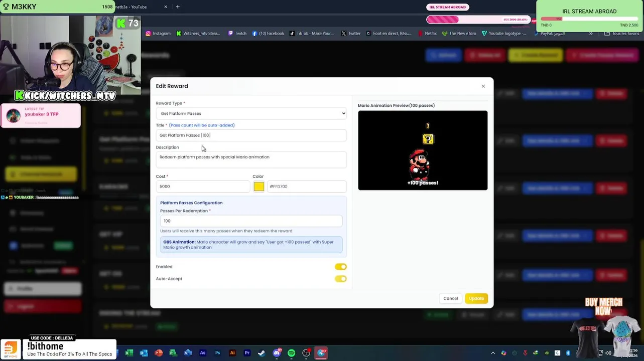Click the active pink taskbar app
644x361 pixels.
(321, 353)
